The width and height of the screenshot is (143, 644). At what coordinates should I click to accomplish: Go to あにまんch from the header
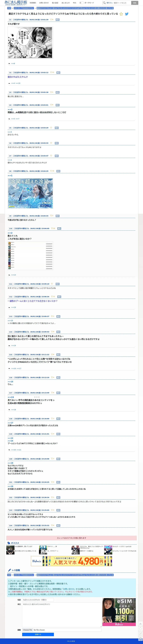(x=66, y=3)
